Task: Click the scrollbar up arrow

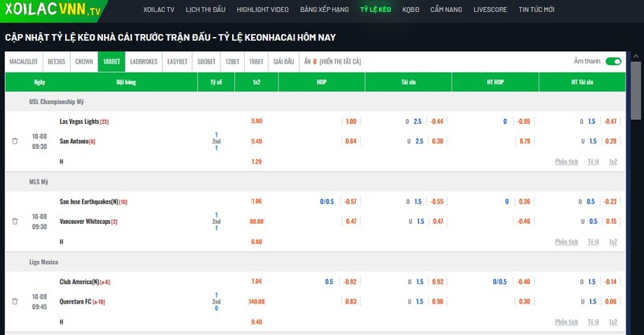Action: click(x=636, y=56)
